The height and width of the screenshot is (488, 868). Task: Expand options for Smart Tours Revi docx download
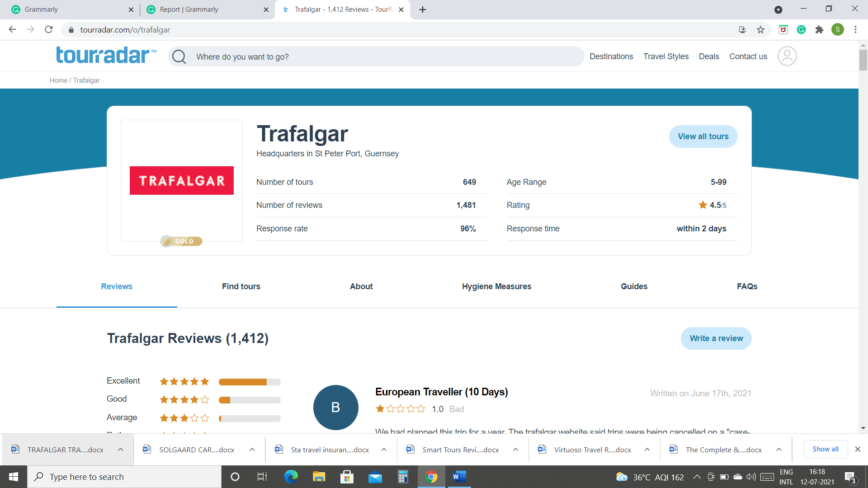(515, 450)
